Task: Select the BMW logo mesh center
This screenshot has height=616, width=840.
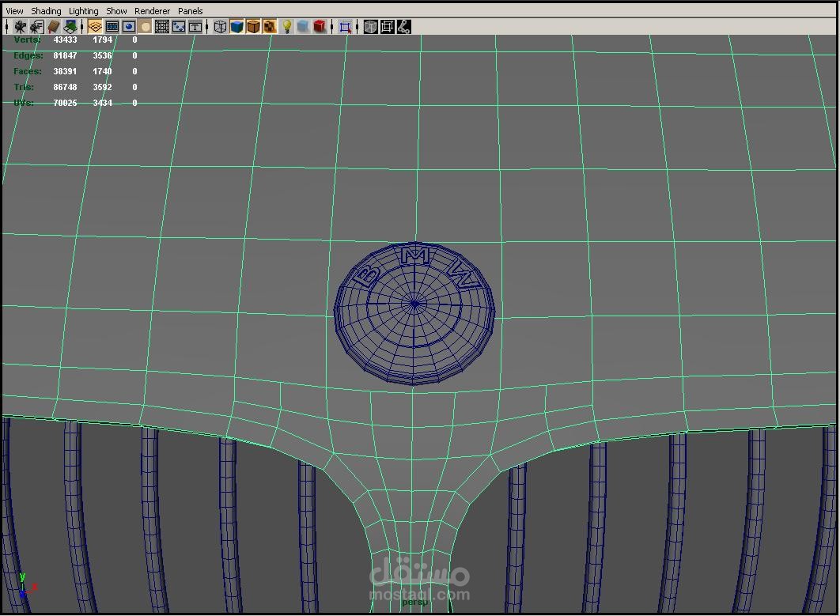Action: (414, 303)
